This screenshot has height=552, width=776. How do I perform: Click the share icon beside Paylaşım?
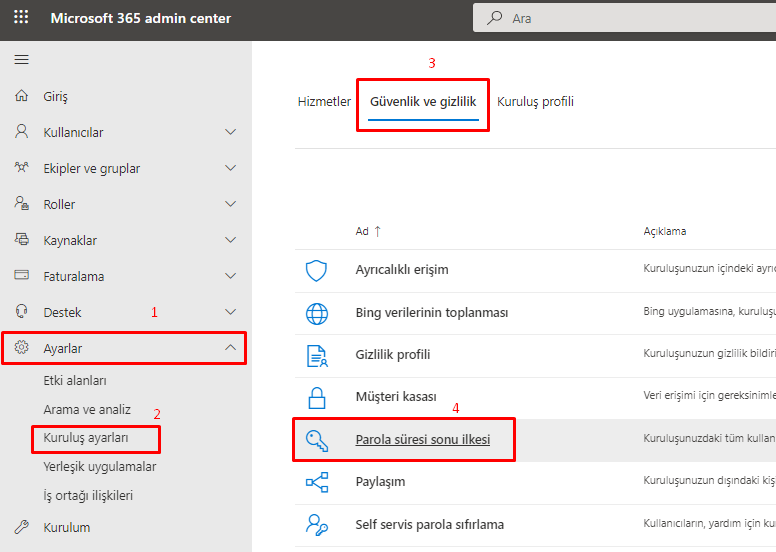point(316,482)
